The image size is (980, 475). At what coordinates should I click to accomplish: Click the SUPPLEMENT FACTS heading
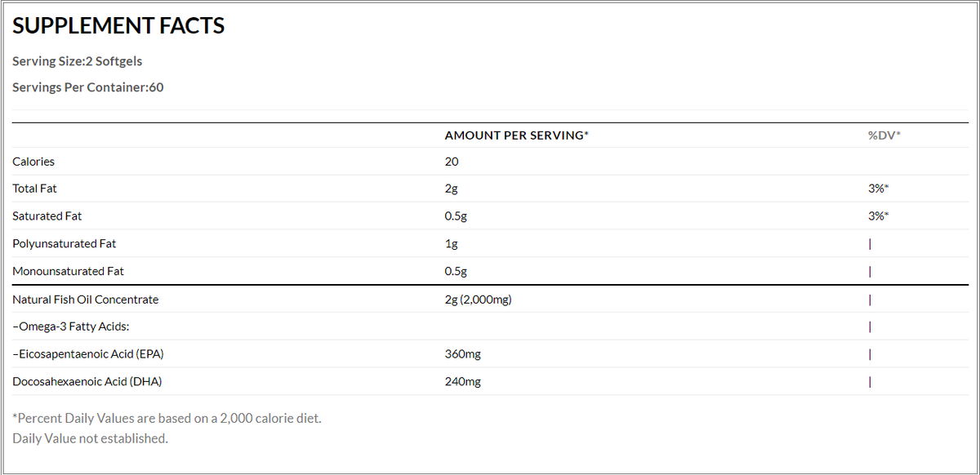tap(118, 26)
